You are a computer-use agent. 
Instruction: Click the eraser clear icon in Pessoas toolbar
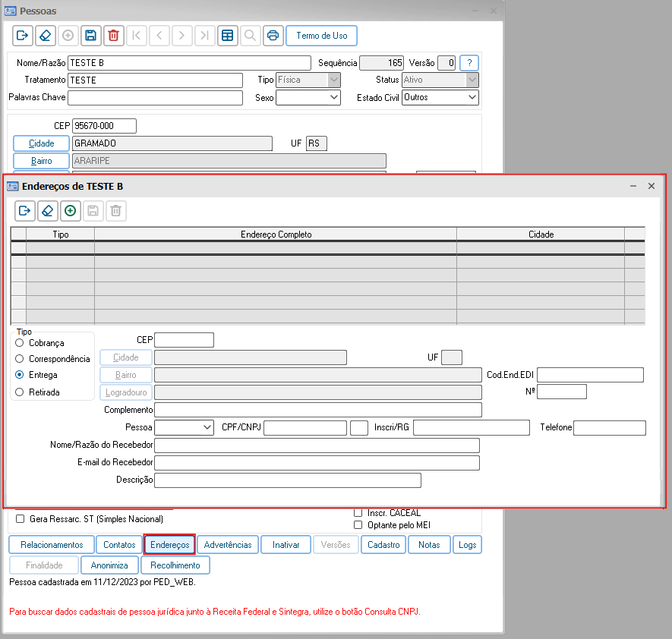pyautogui.click(x=45, y=36)
